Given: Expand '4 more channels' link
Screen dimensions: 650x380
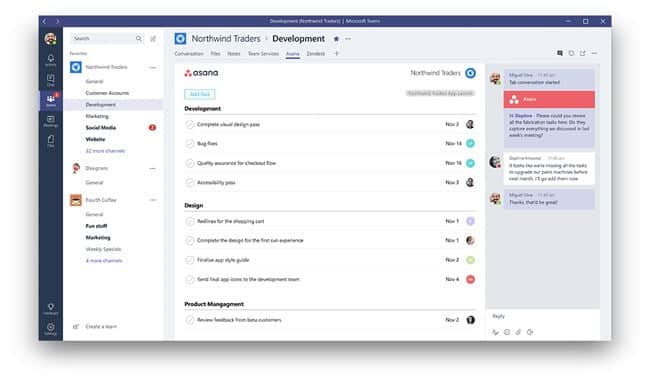Looking at the screenshot, I should tap(104, 261).
